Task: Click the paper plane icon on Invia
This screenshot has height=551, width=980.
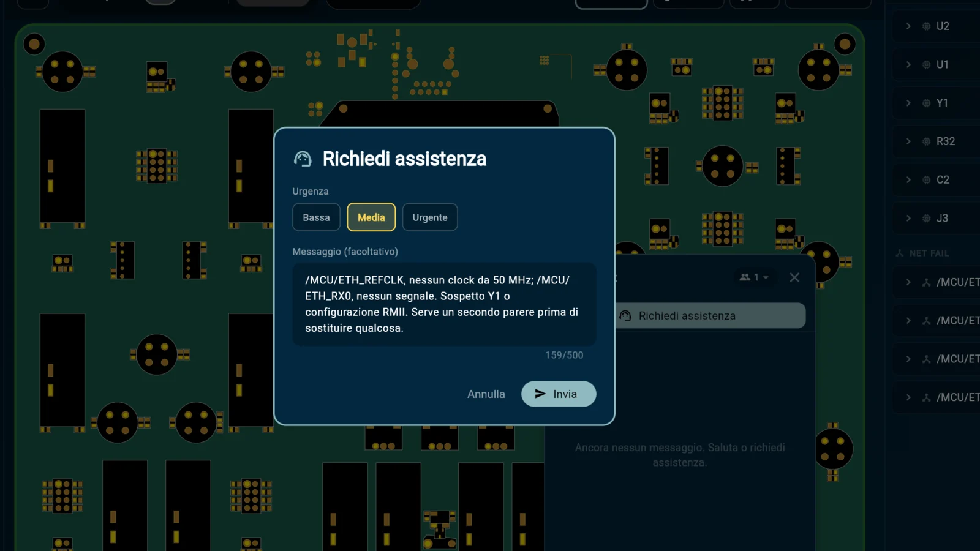Action: pos(540,394)
